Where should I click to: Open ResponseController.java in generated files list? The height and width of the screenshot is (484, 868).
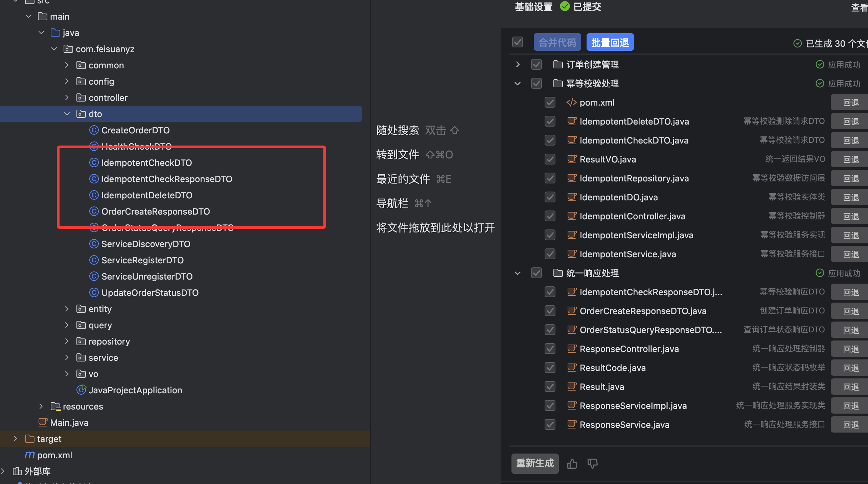629,349
